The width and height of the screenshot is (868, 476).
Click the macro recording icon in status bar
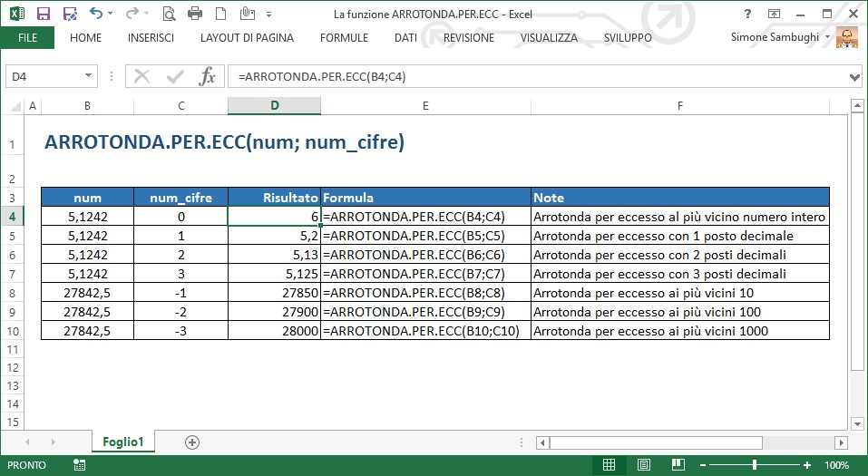tap(80, 465)
